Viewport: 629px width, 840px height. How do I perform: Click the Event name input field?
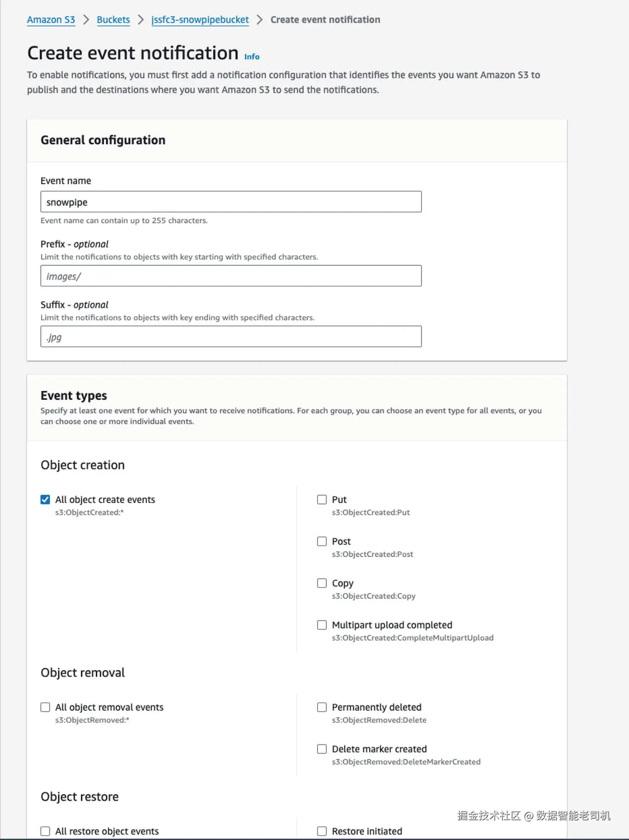click(231, 202)
